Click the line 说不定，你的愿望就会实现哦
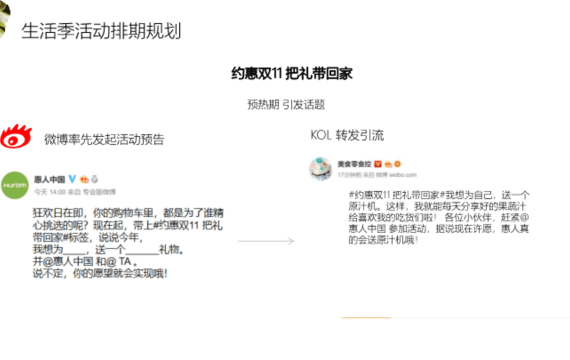 click(100, 273)
